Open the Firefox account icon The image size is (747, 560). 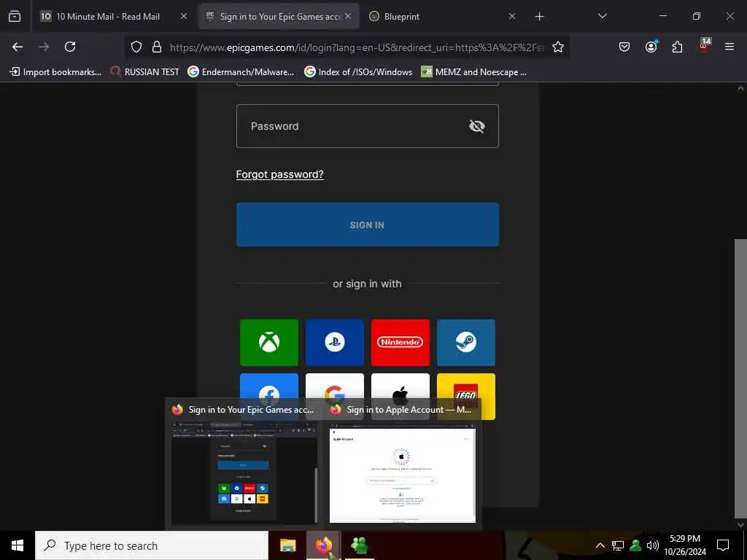coord(651,47)
